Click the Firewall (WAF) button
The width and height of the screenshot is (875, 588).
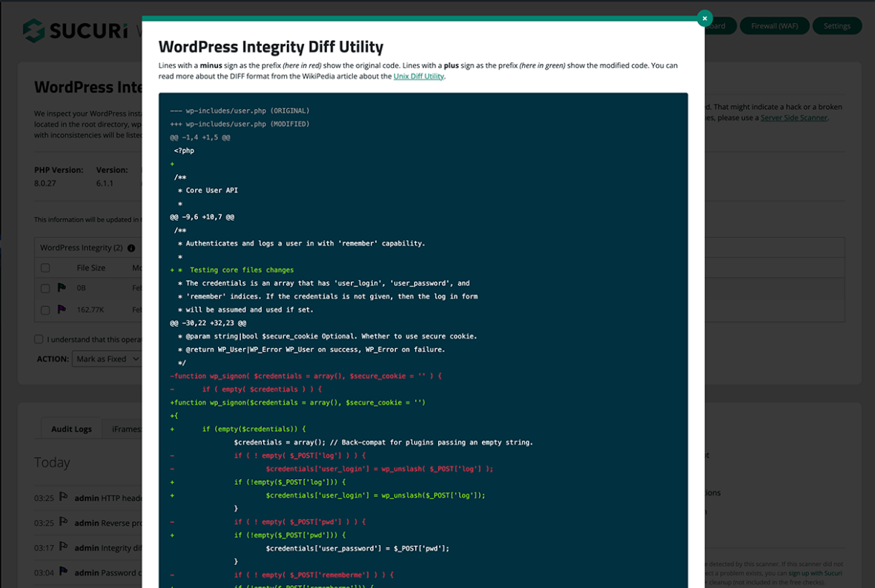774,26
